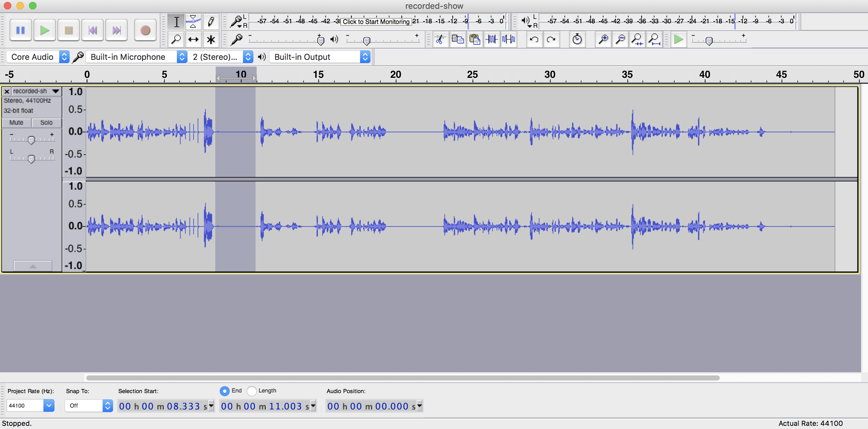Select the Zoom tool

176,39
